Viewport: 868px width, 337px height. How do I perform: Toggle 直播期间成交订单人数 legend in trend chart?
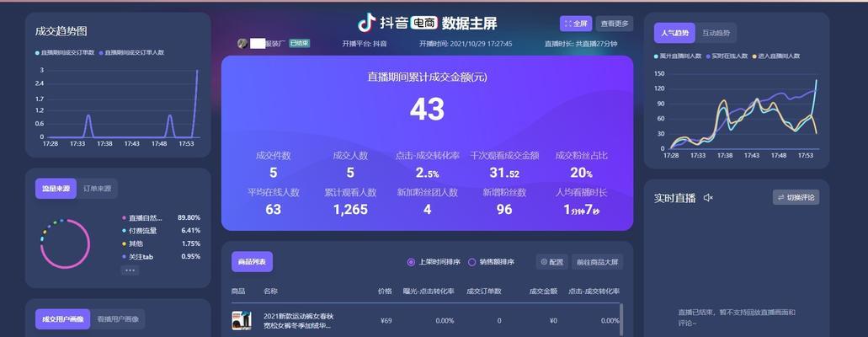(131, 52)
